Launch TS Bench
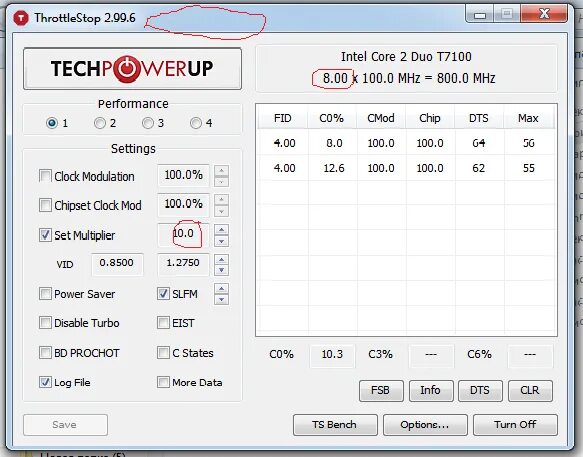The height and width of the screenshot is (457, 583). pyautogui.click(x=335, y=425)
